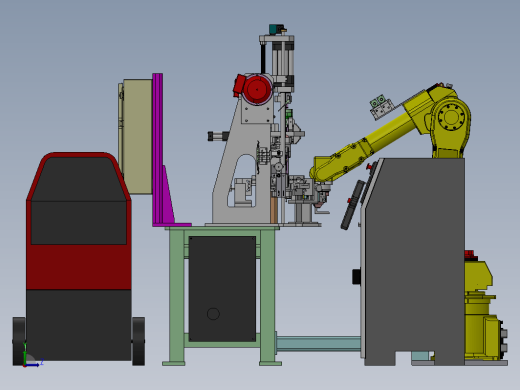Viewport: 520px width, 390px height.
Task: Select the cart's left wheel
Action: point(19,341)
